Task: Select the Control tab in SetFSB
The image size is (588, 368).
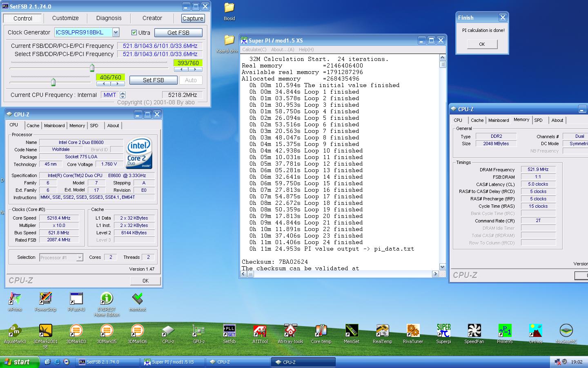Action: pos(23,18)
